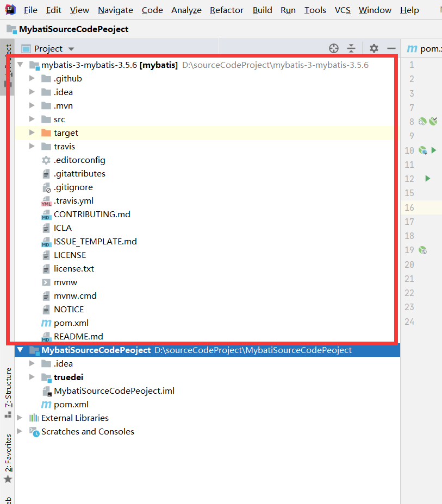Select the license.txt file
This screenshot has width=442, height=504.
[x=74, y=269]
